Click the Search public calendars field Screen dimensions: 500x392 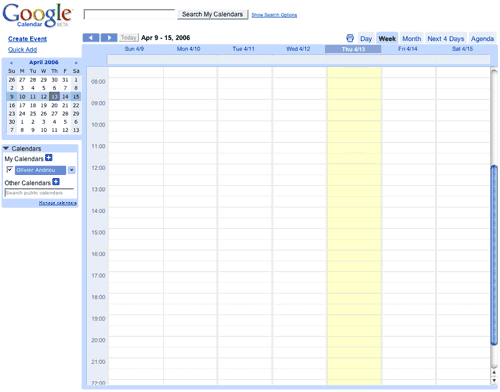(39, 193)
